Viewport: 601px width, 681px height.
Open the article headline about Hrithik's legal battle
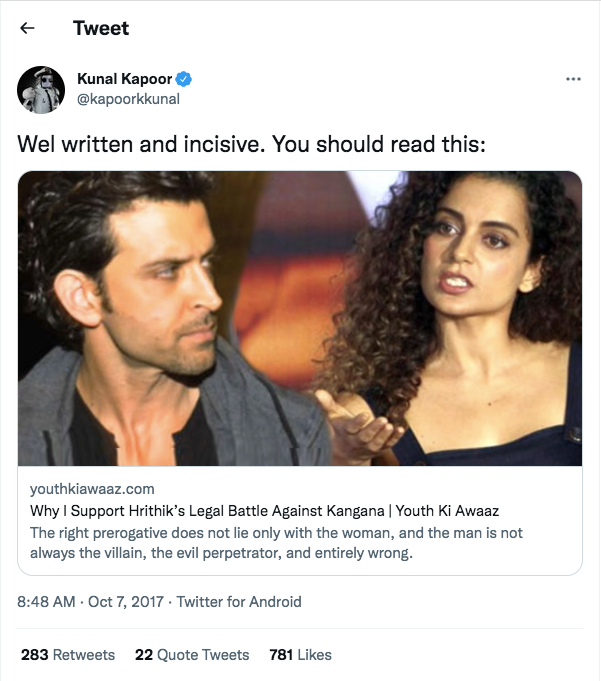[264, 511]
